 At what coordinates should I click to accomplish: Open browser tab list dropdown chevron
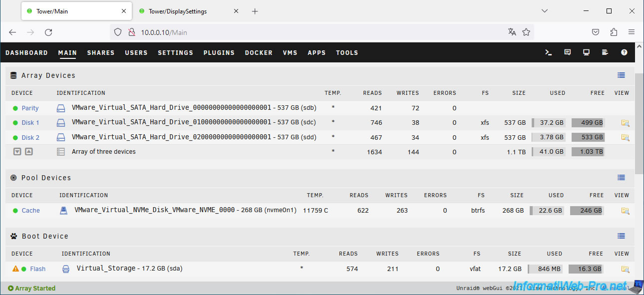[x=545, y=11]
